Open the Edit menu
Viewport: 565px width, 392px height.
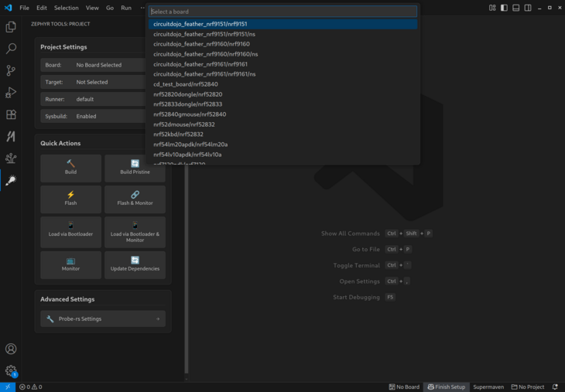42,8
